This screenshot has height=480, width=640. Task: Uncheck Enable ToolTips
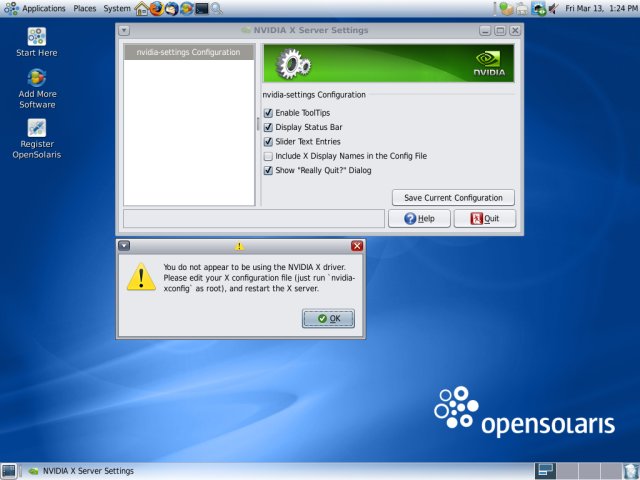click(268, 113)
